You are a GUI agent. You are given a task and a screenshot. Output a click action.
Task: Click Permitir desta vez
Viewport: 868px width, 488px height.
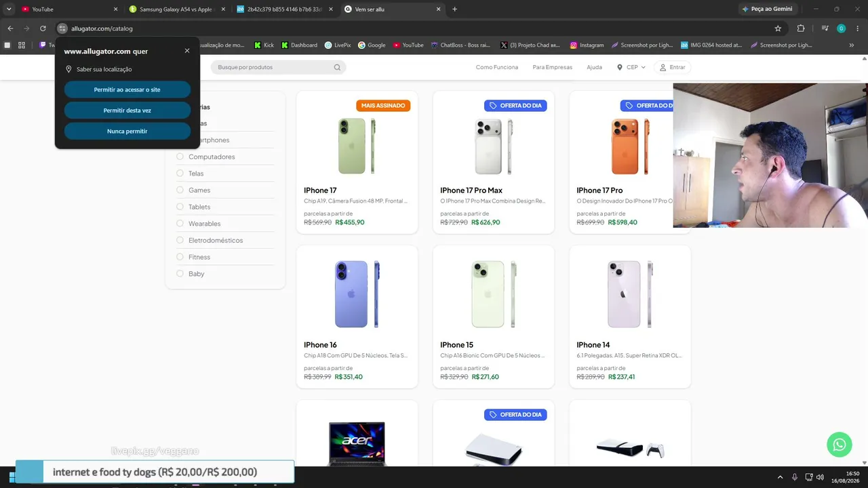tap(127, 110)
